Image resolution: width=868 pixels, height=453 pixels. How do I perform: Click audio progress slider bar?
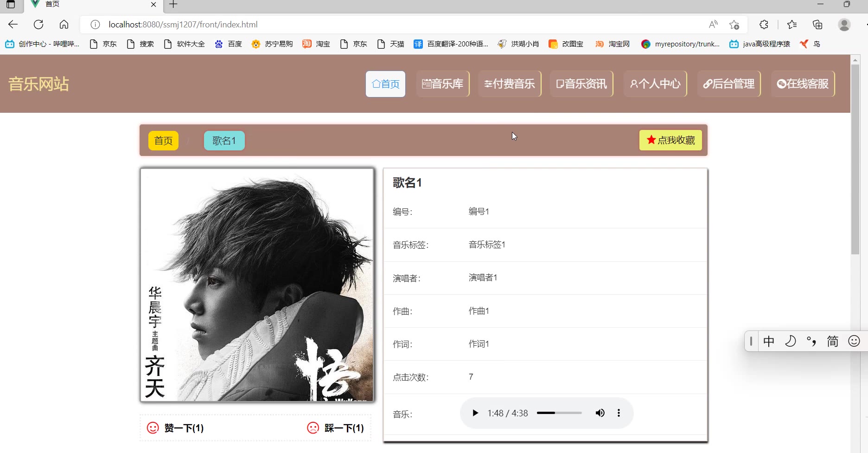pyautogui.click(x=559, y=413)
